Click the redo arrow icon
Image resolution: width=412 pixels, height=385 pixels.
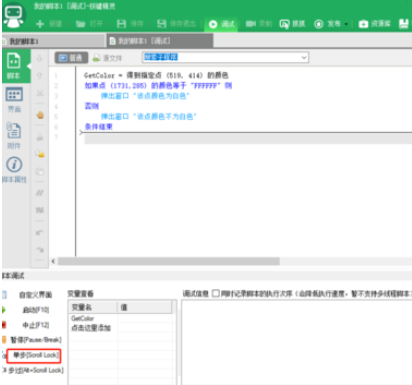coord(40,249)
